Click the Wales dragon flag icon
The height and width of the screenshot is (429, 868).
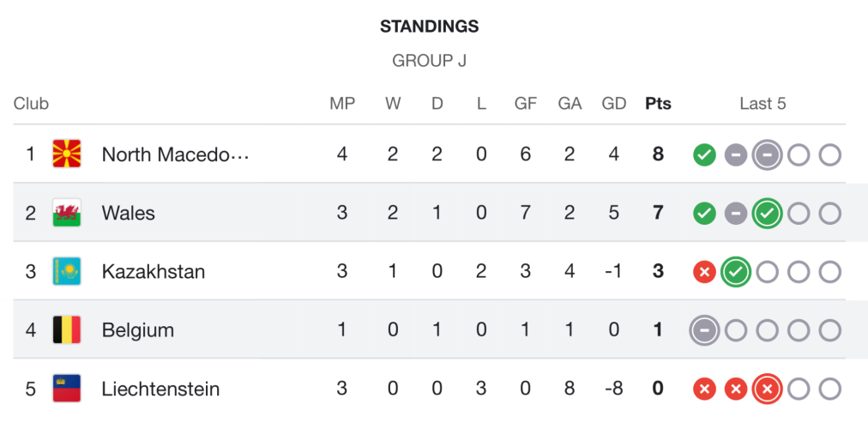coord(67,213)
